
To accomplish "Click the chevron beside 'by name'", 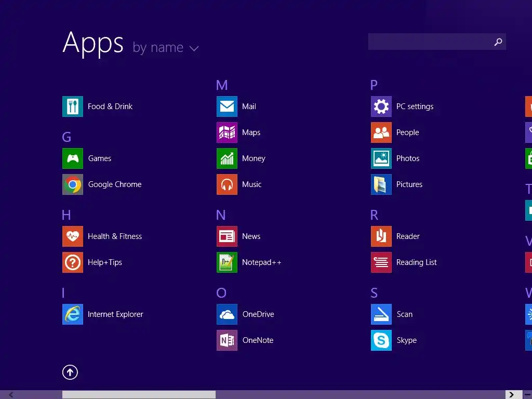I will 194,48.
